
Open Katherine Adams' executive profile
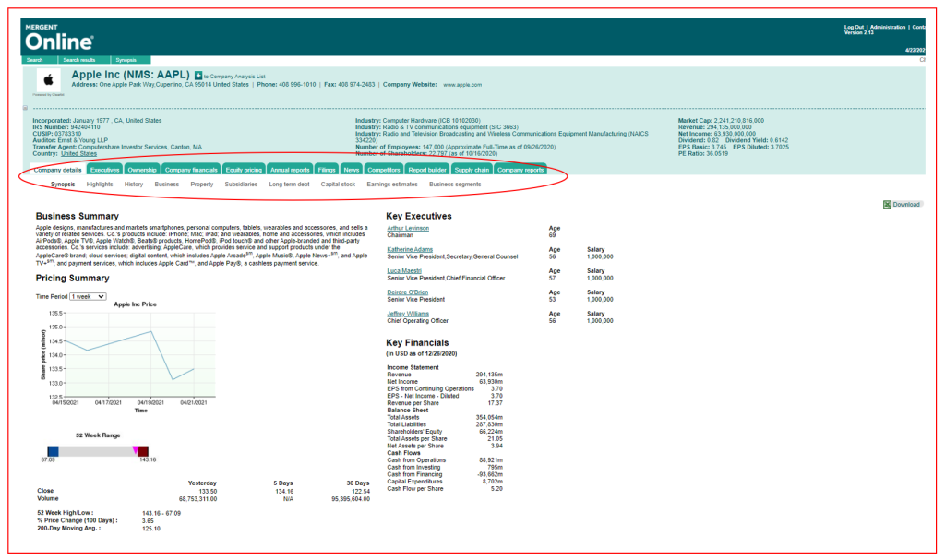tap(410, 250)
